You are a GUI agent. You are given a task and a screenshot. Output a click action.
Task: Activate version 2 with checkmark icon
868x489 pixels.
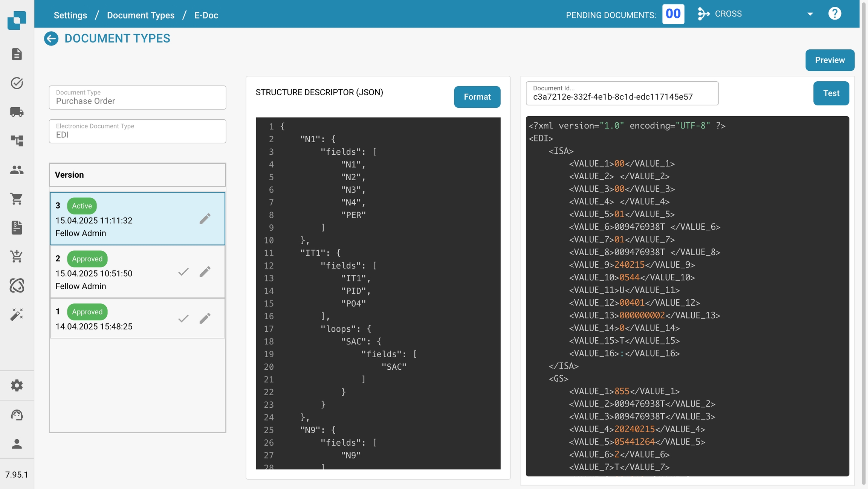(x=183, y=272)
